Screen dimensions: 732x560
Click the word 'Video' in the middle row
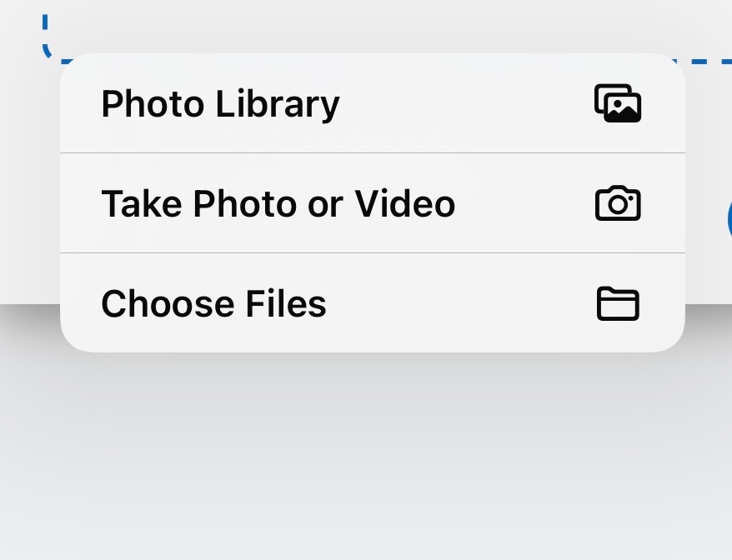point(404,204)
